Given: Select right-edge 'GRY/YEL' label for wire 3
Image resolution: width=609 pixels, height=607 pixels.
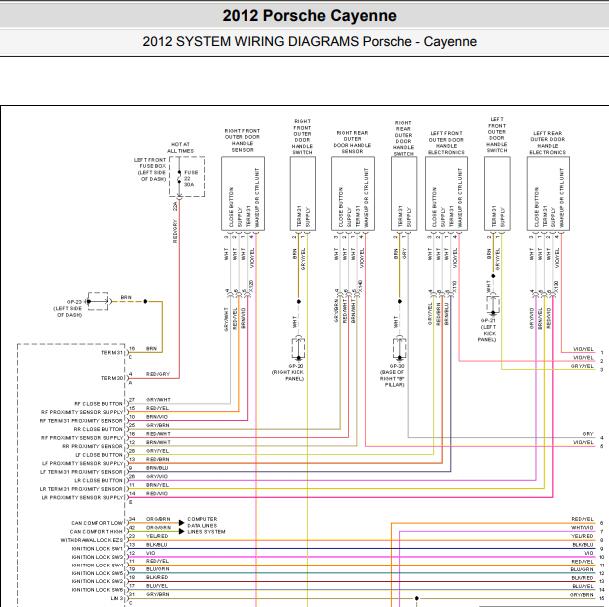Looking at the screenshot, I should pos(582,366).
